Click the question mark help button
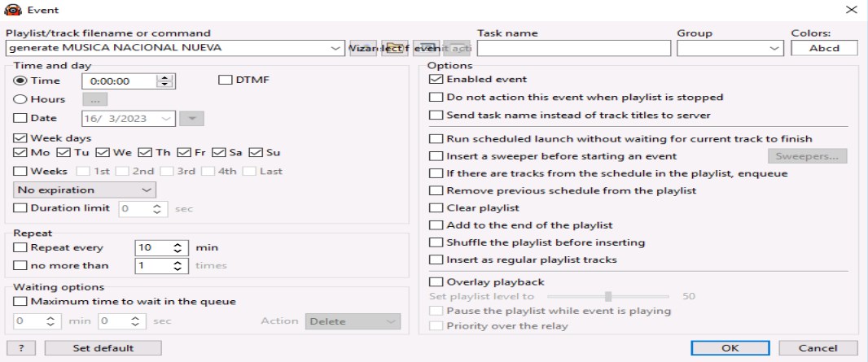 pos(21,348)
